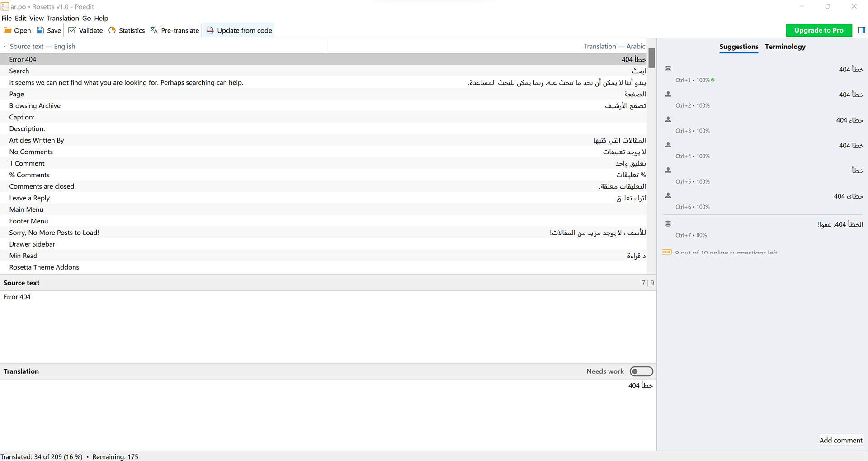Click Update from code toolbar icon
Image resolution: width=868 pixels, height=461 pixels.
(x=210, y=30)
